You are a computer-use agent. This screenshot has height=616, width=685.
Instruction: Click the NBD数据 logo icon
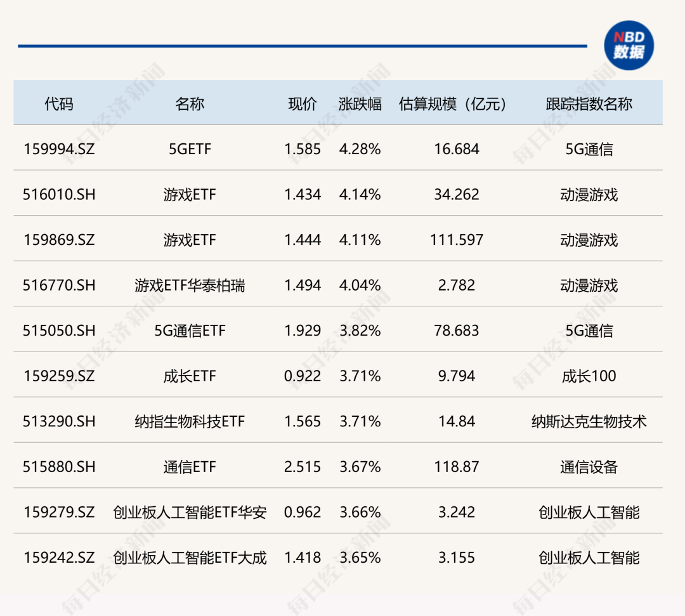[x=628, y=45]
